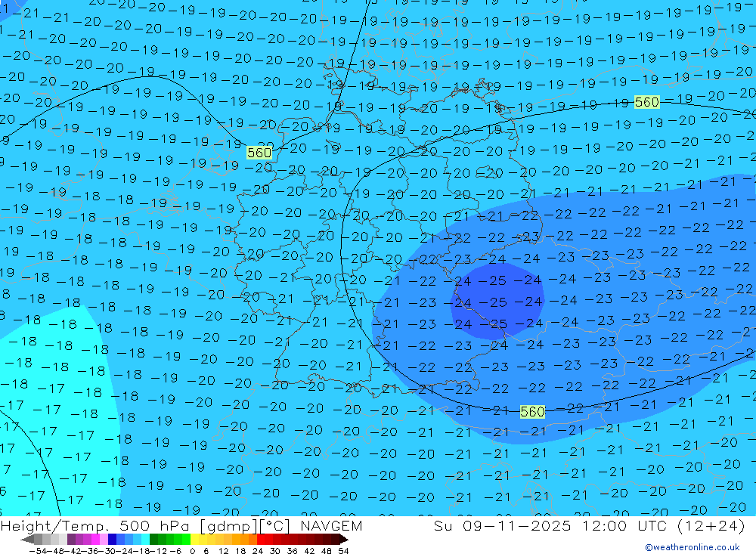Click the bright yellow swatch above the 0 label
The image size is (756, 554).
194,540
